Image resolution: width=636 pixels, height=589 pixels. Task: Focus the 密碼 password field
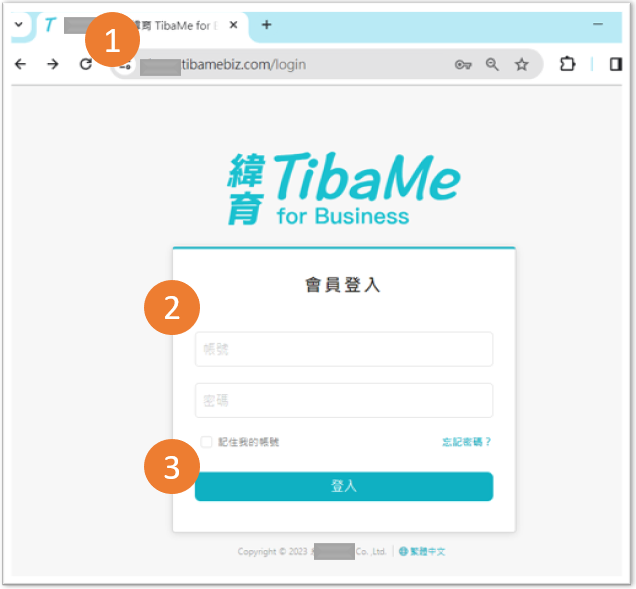tap(343, 400)
